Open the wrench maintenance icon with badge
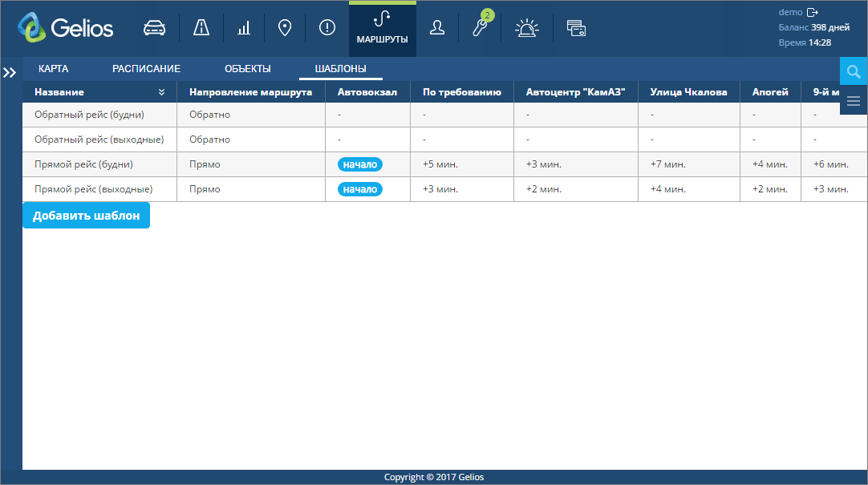 (x=480, y=28)
